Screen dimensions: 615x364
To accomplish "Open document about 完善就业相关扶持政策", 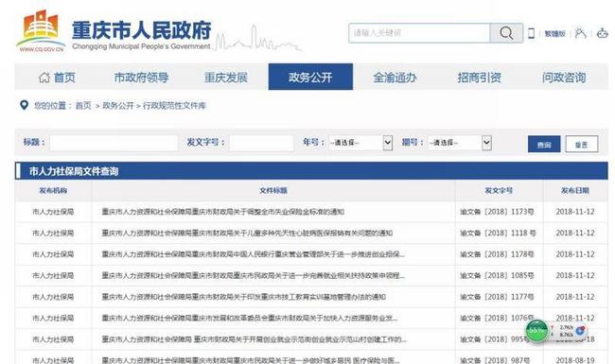I will click(x=253, y=275).
